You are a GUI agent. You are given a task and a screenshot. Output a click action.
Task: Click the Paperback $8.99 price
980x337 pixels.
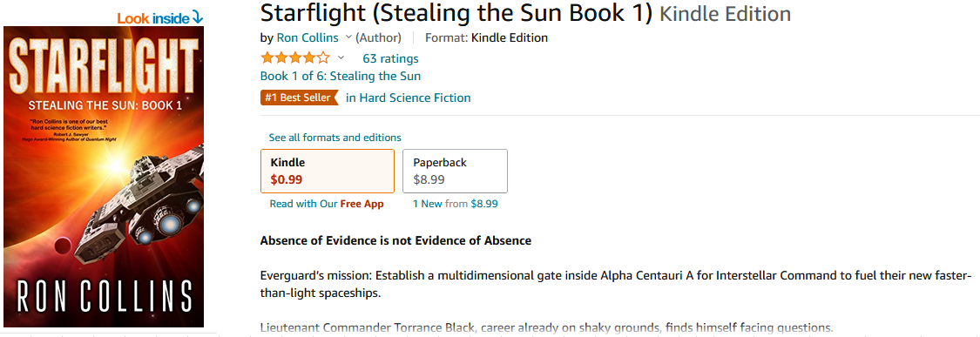pos(429,181)
